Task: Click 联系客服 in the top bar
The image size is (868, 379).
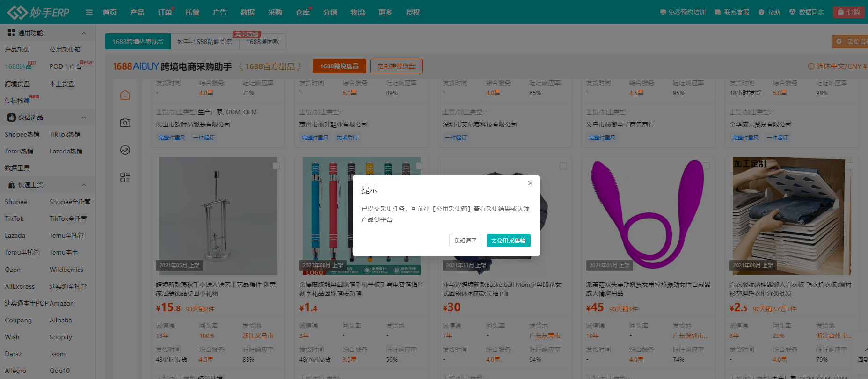Action: coord(732,12)
